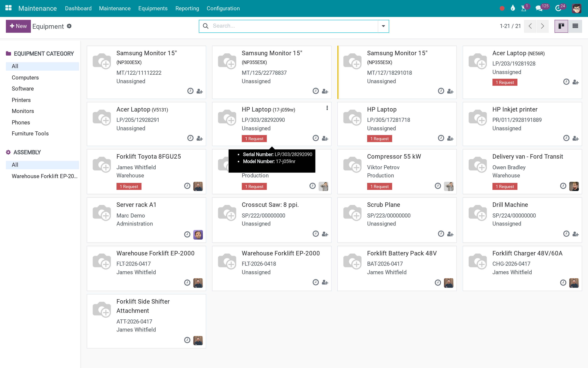This screenshot has width=588, height=368.
Task: Filter by Phones category
Action: point(42,122)
